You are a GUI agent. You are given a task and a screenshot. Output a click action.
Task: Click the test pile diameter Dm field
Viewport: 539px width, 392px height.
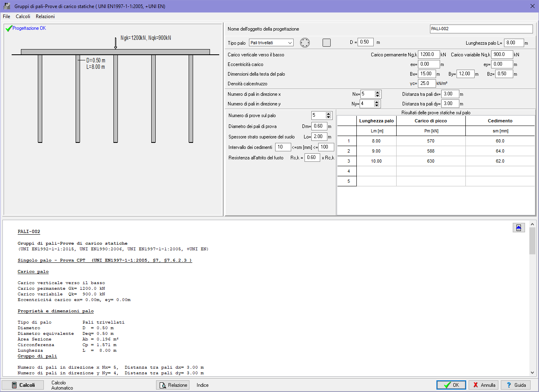click(x=320, y=126)
